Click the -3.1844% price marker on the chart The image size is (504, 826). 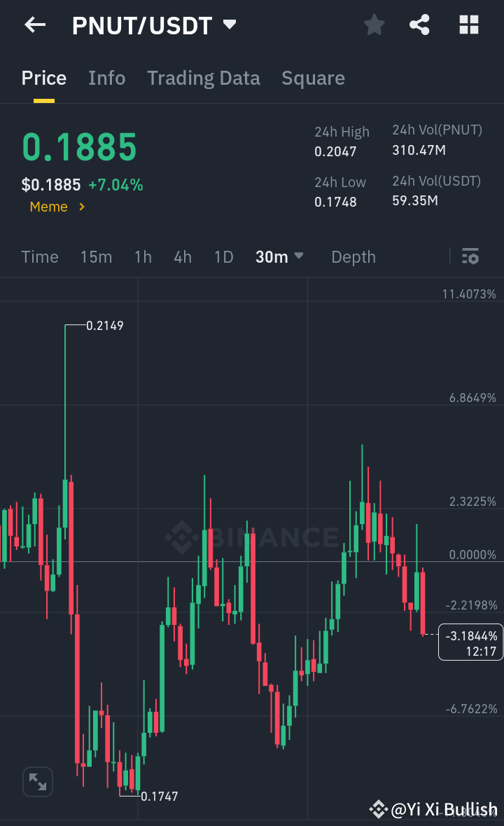[470, 642]
